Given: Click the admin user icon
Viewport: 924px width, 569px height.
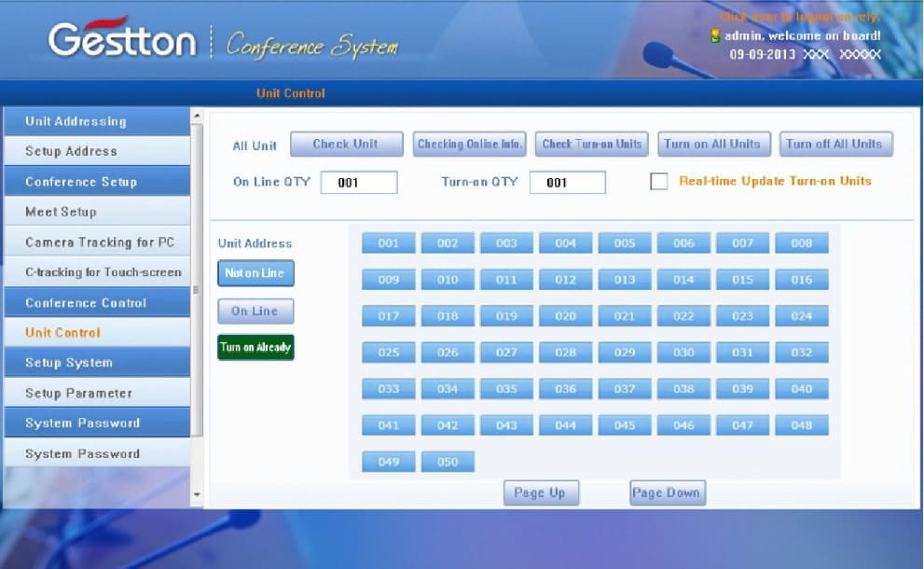Looking at the screenshot, I should click(x=715, y=36).
